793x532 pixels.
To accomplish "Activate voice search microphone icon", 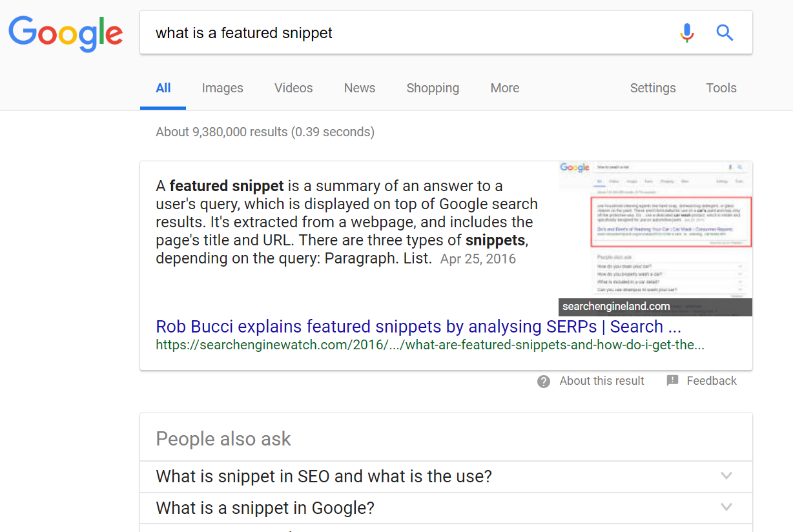I will (687, 32).
